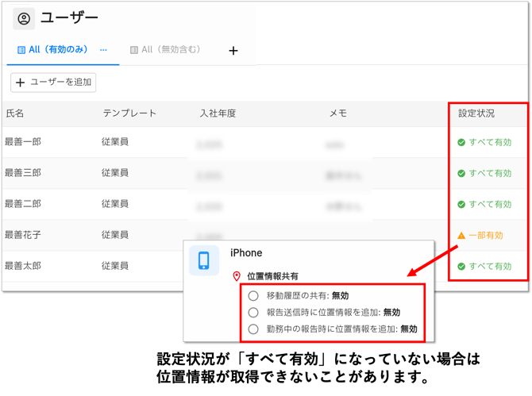Sort by the 氏名 column header
The height and width of the screenshot is (396, 532).
[x=15, y=113]
